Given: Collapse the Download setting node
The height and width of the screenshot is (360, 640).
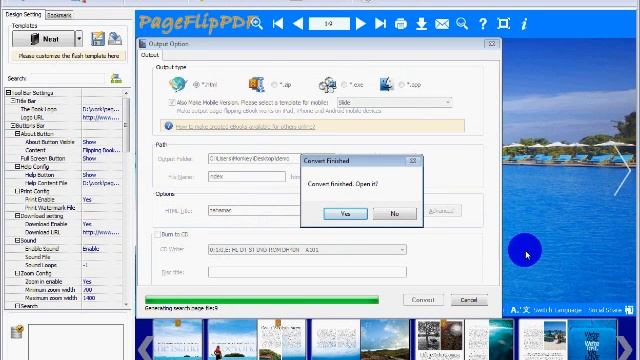Looking at the screenshot, I should click(x=18, y=216).
